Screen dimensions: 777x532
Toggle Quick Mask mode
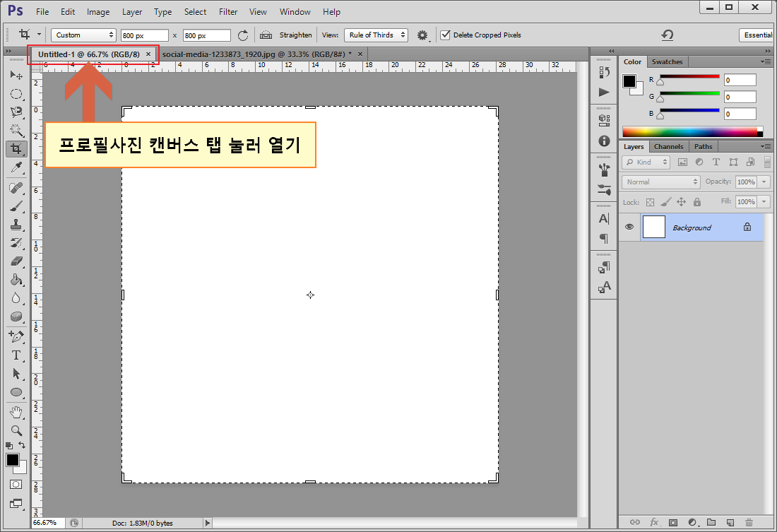(16, 485)
